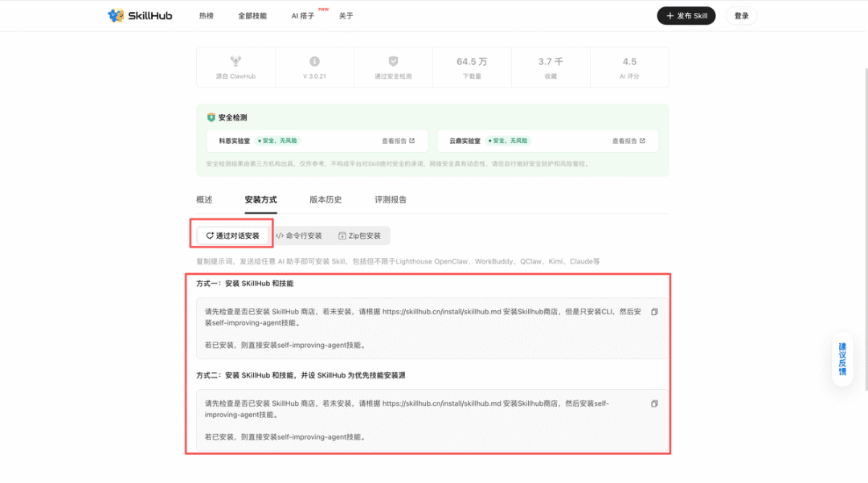Click the 发布 Skill button

coord(686,16)
